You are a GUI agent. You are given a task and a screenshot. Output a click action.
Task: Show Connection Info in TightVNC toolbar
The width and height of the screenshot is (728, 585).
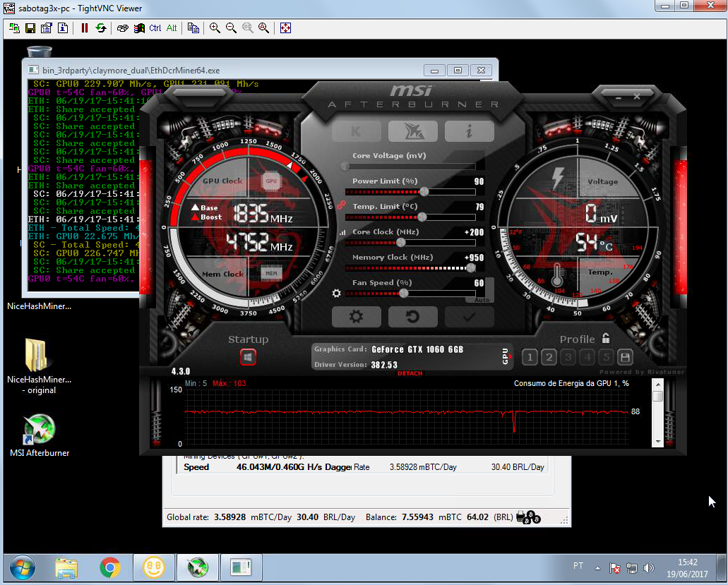63,28
